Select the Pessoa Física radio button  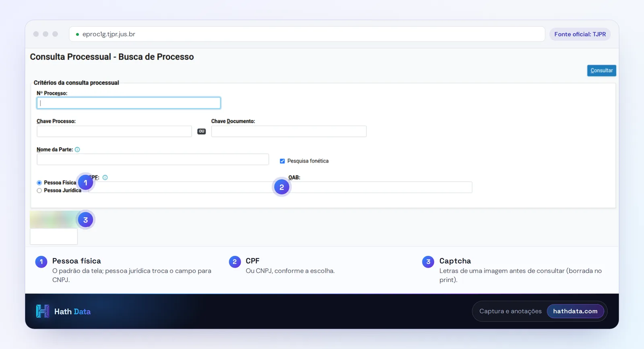click(39, 183)
